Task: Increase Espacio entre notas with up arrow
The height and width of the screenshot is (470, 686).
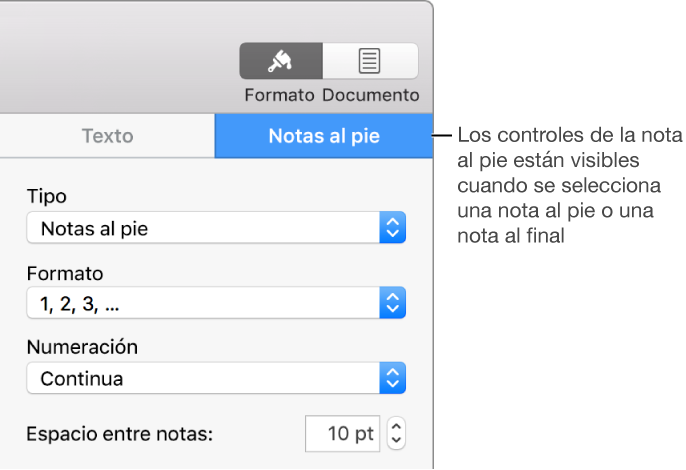Action: tap(396, 426)
